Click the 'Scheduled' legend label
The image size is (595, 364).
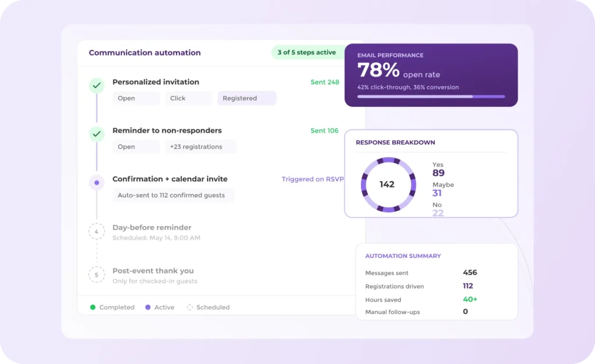point(213,307)
